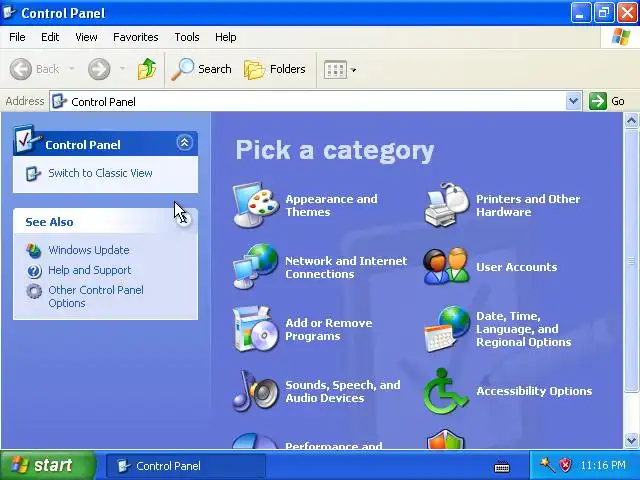Click the vertical scrollbar thumb
This screenshot has height=480, width=640.
click(x=631, y=260)
